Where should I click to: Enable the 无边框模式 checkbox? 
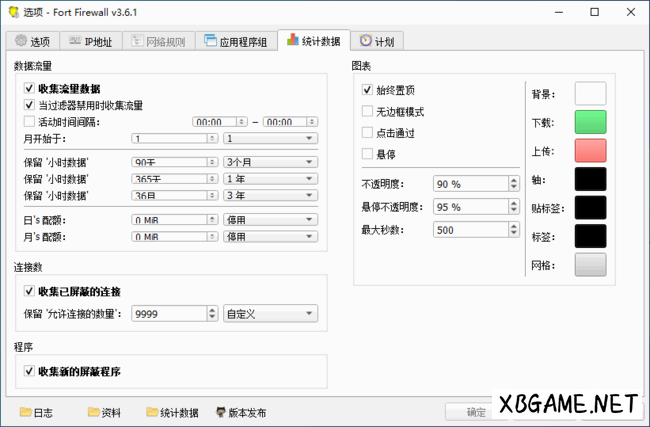[x=368, y=112]
